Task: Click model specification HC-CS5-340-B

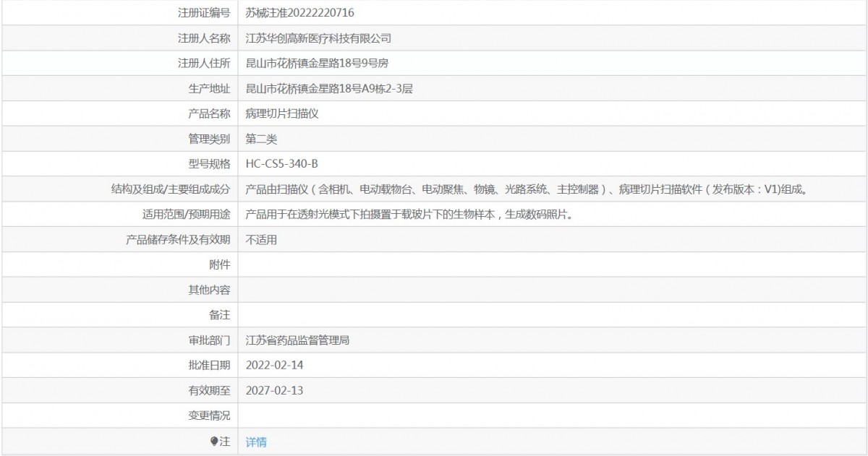Action: click(281, 163)
